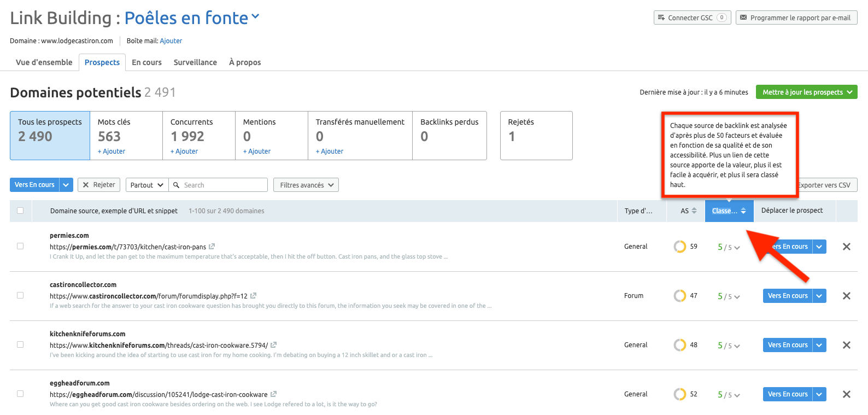Open external link icon for castironcollector.com URL
This screenshot has width=868, height=415.
(x=253, y=296)
